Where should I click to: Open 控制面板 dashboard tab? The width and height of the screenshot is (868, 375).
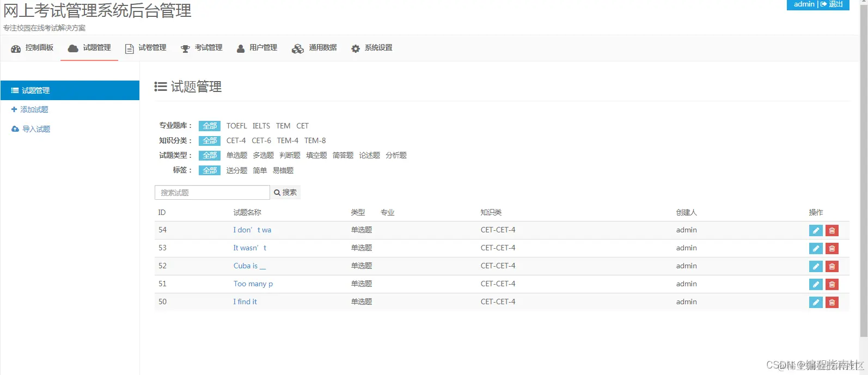click(x=32, y=48)
